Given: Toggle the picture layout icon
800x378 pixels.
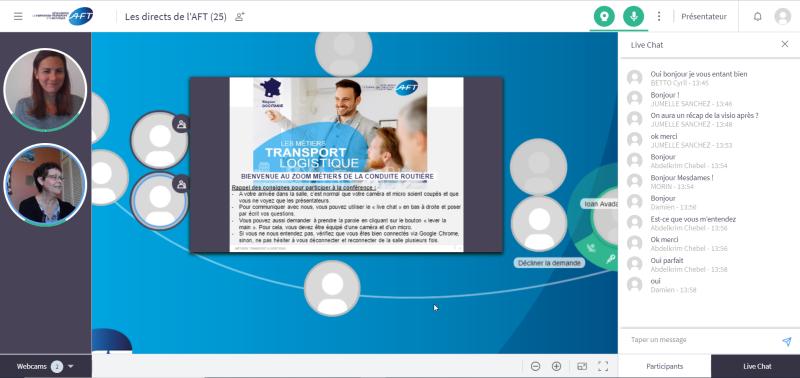Looking at the screenshot, I should point(582,366).
